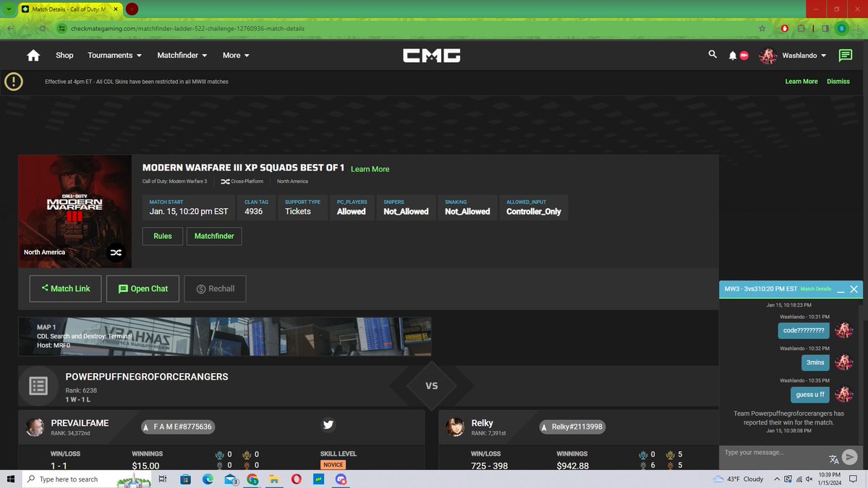Open the tab search dropdown arrow

(x=7, y=9)
